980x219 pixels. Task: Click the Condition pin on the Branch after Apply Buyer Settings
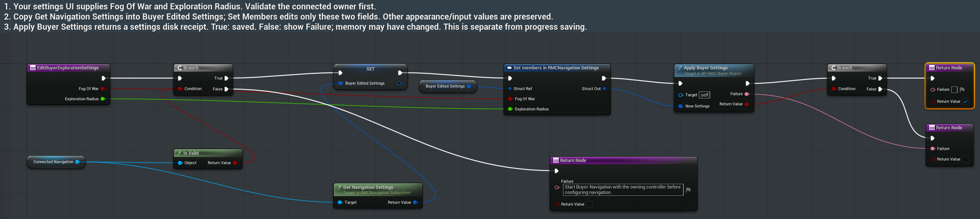[834, 89]
